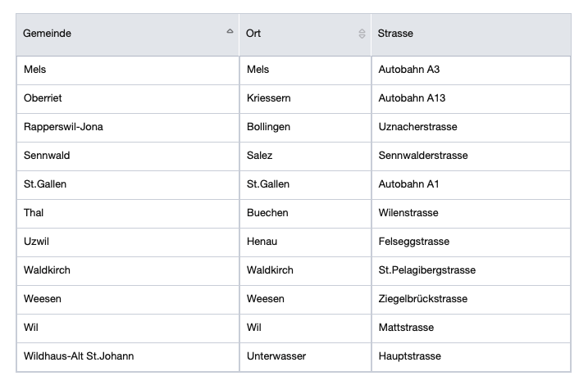Click the Autobahn A13 cell

pyautogui.click(x=412, y=98)
